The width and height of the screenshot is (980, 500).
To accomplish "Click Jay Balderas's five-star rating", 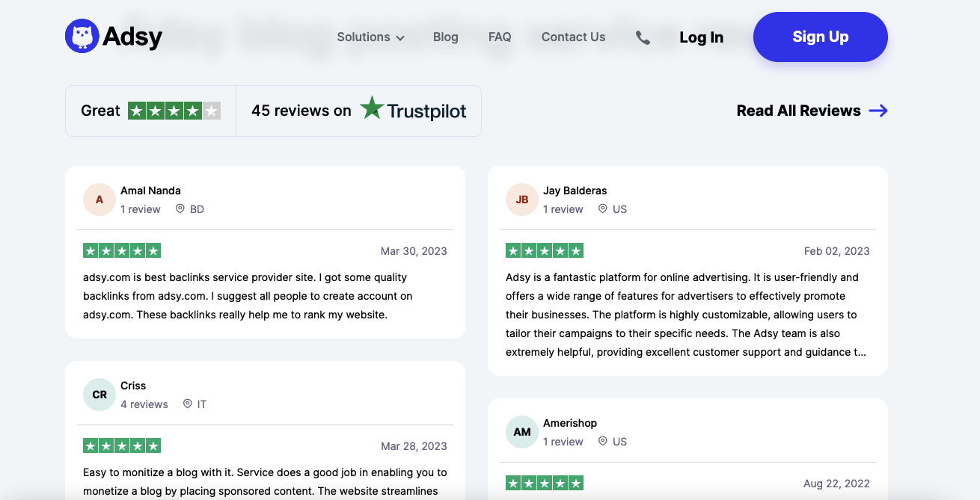I will (x=545, y=251).
